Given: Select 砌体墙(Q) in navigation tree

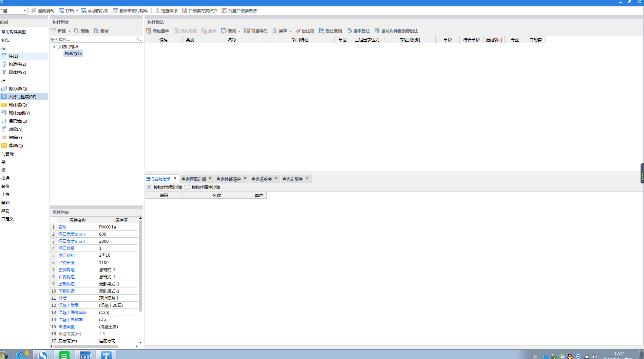Looking at the screenshot, I should point(18,105).
